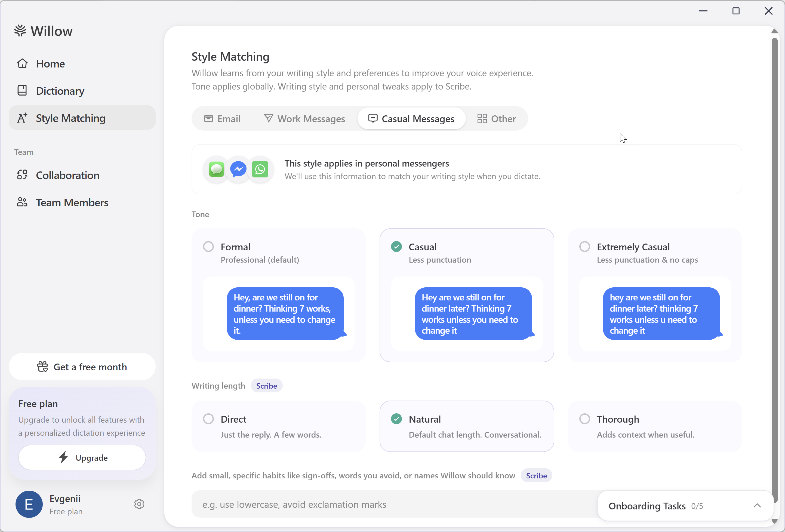The image size is (785, 532).
Task: Click 'Evgenii' user name
Action: 65,499
